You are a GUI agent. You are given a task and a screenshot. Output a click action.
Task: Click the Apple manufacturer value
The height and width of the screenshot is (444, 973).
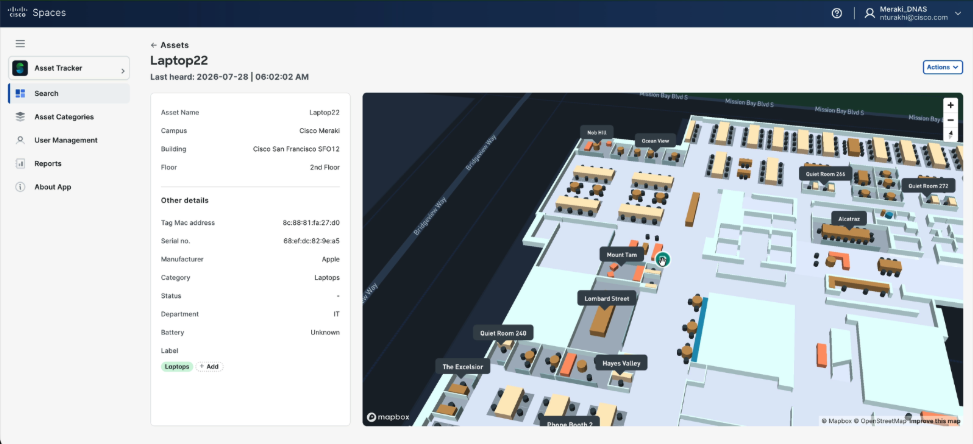(x=331, y=259)
